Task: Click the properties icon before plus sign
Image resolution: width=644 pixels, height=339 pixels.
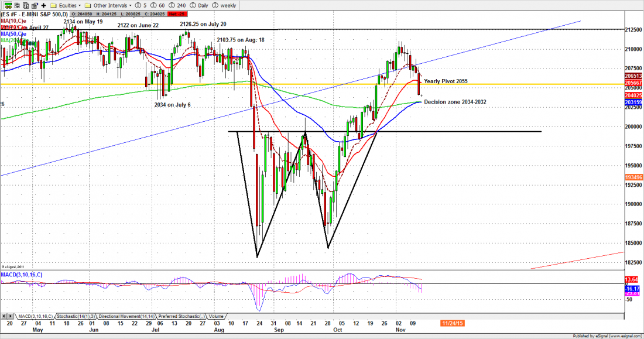Action: pyautogui.click(x=34, y=5)
